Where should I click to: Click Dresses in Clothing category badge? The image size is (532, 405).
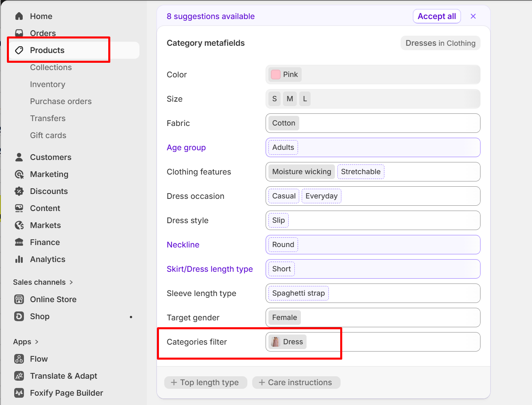click(x=440, y=43)
